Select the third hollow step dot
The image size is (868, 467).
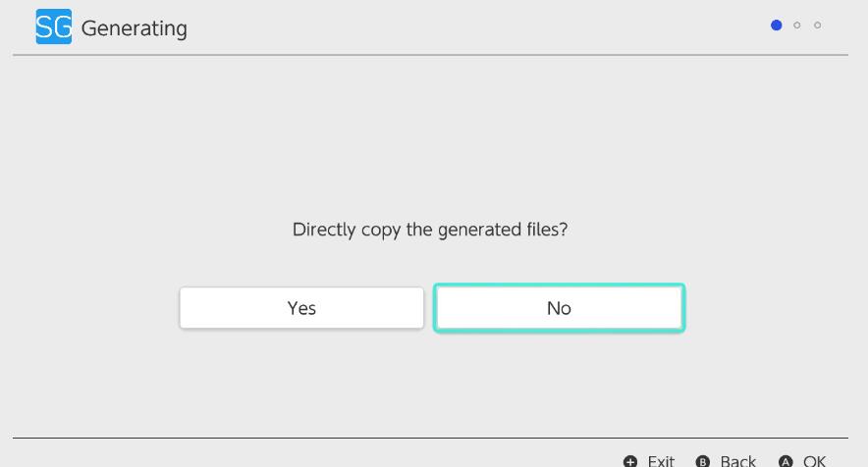818,26
